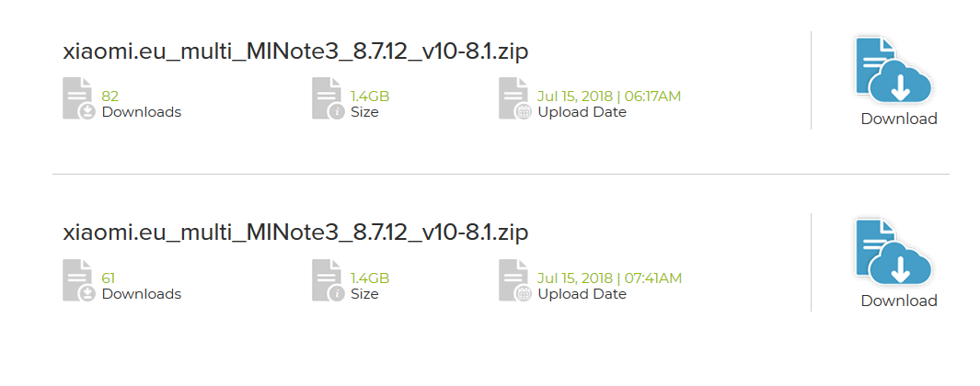This screenshot has height=386, width=980.
Task: Select the green download count 82
Action: coord(110,96)
